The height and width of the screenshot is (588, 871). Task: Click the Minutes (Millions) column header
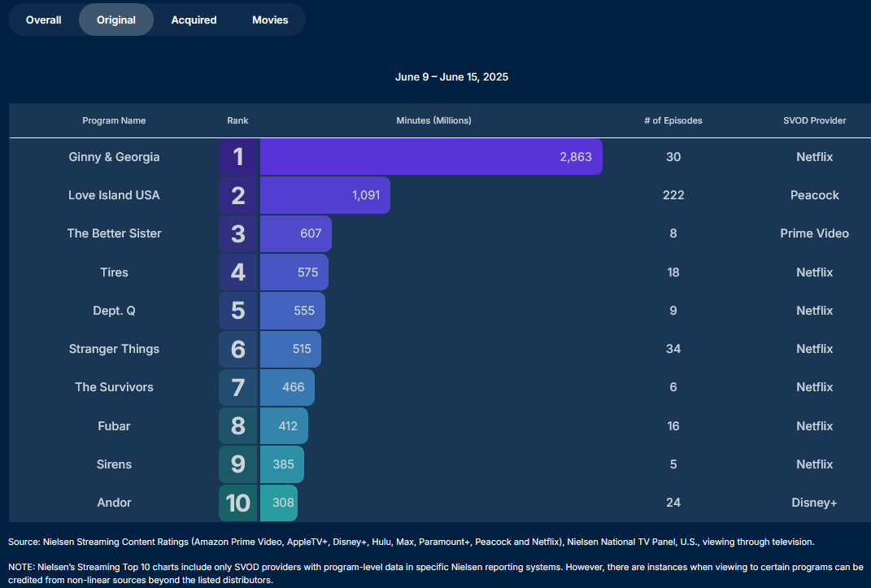(433, 120)
